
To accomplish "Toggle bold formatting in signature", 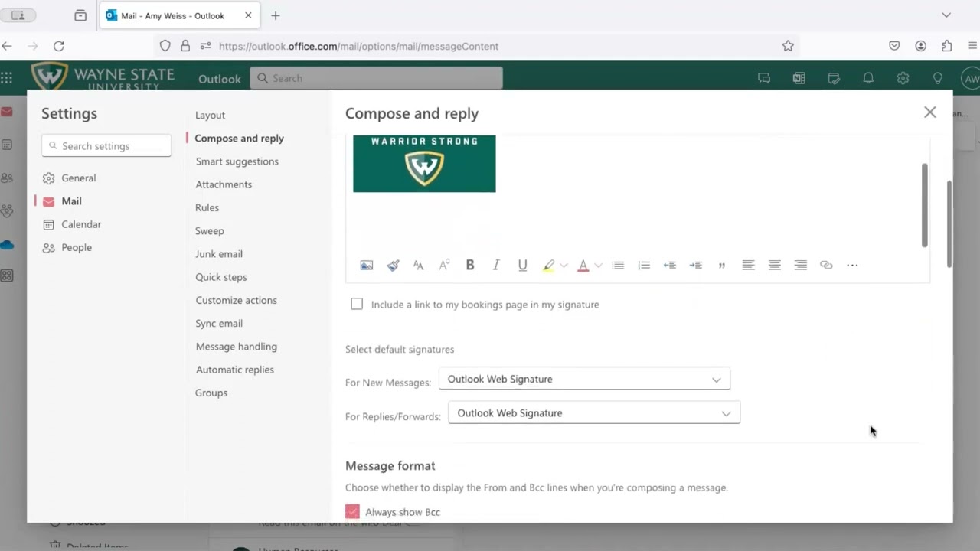I will [x=470, y=265].
